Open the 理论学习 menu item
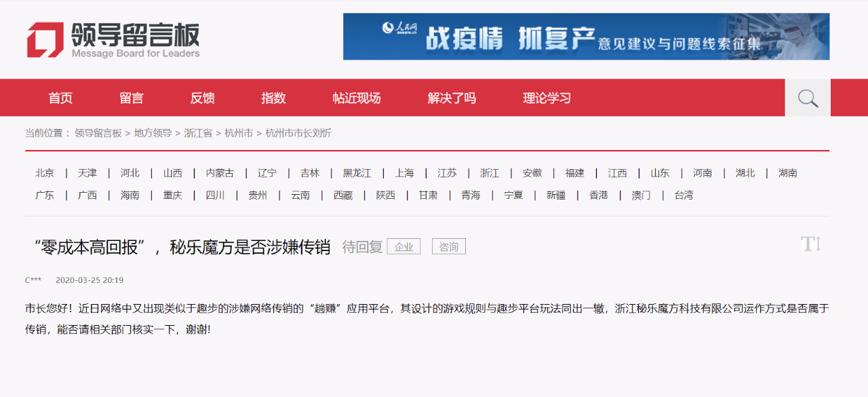Screen dimensions: 868x397 tap(547, 98)
